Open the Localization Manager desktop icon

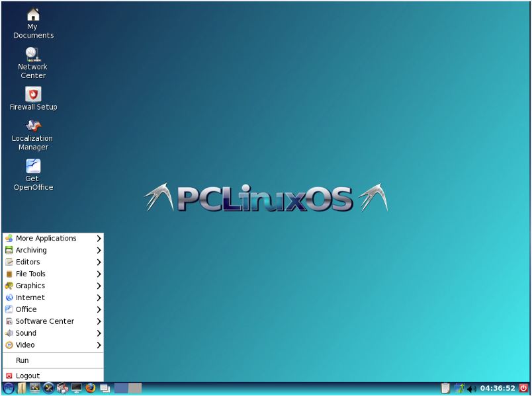[x=32, y=128]
